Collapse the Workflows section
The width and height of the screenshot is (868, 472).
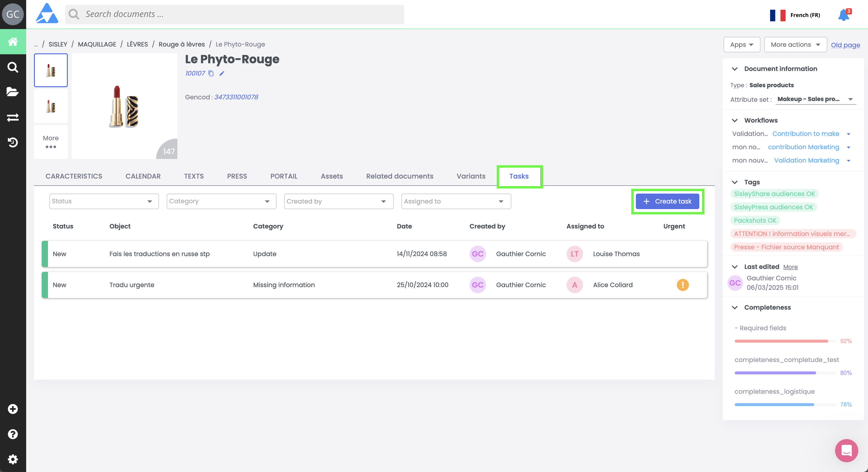[735, 121]
